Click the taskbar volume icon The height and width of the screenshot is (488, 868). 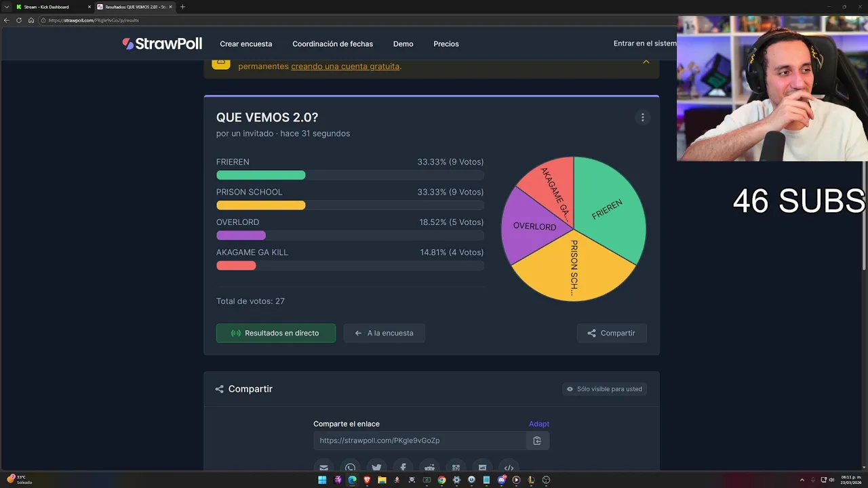coord(831,480)
